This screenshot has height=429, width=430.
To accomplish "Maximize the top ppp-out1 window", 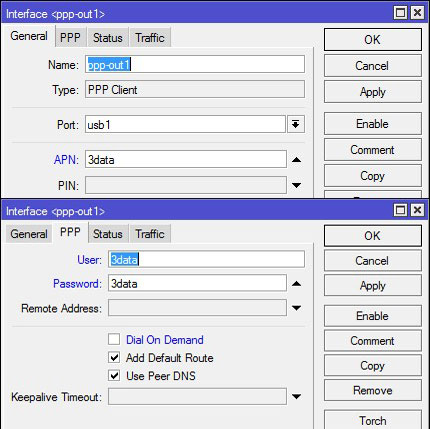I will 400,13.
